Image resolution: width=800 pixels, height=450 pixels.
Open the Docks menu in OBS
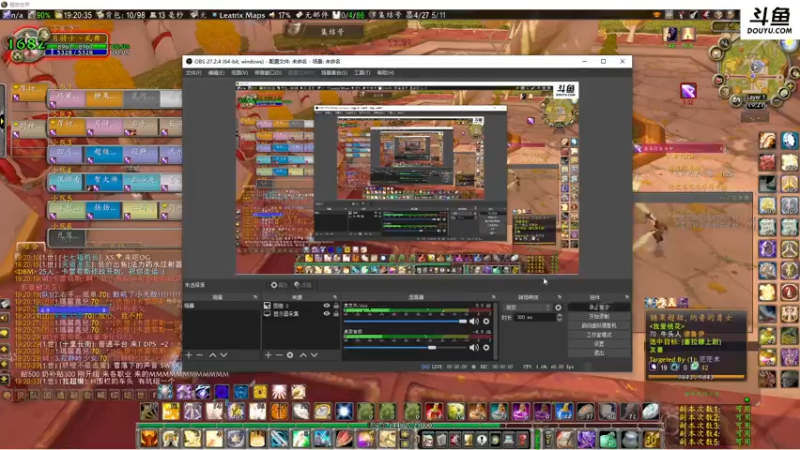point(268,73)
